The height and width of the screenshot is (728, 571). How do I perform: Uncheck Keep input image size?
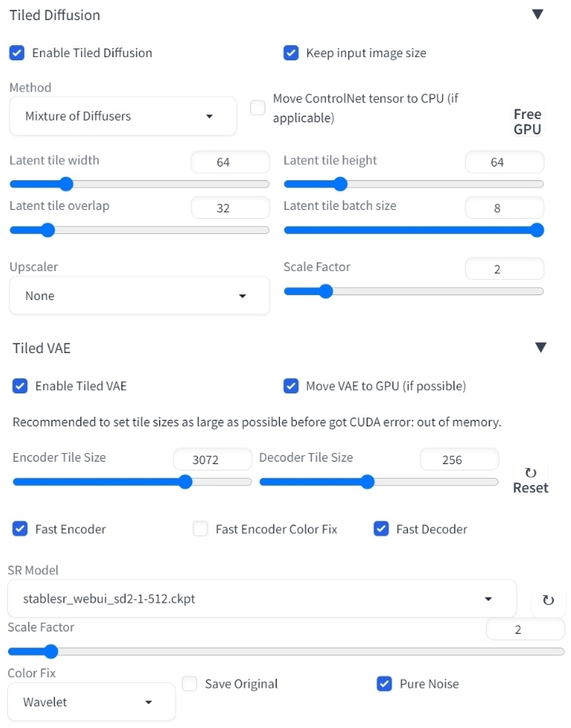291,53
